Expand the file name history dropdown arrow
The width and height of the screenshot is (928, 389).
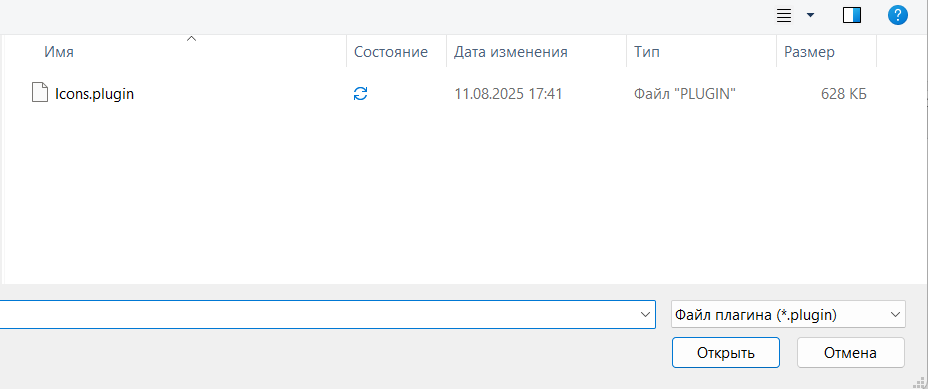pos(645,314)
